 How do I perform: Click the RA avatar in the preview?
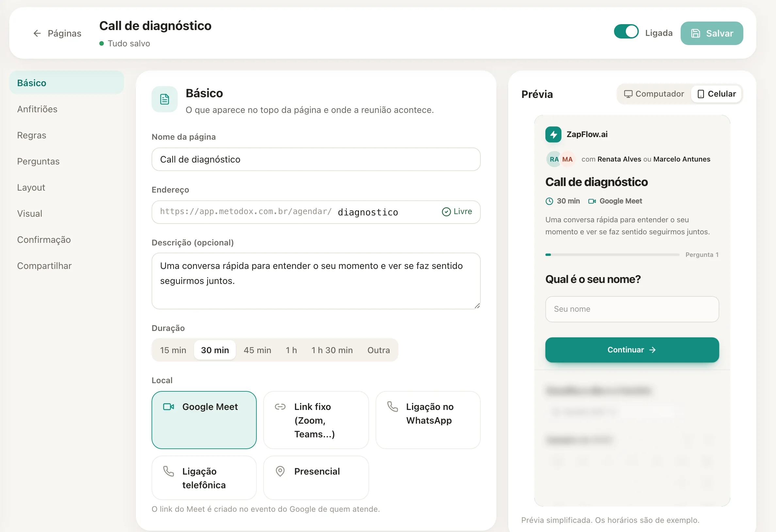554,159
